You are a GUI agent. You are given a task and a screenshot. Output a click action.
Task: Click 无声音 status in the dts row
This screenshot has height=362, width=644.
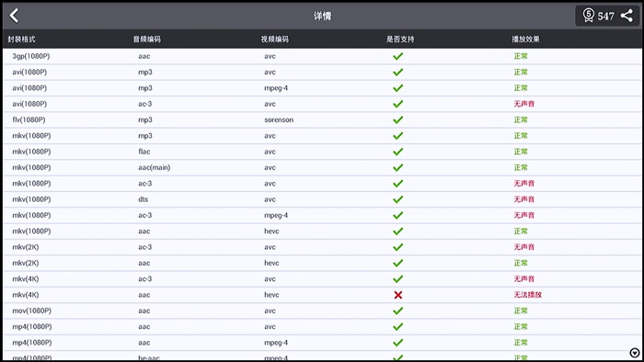click(x=524, y=199)
